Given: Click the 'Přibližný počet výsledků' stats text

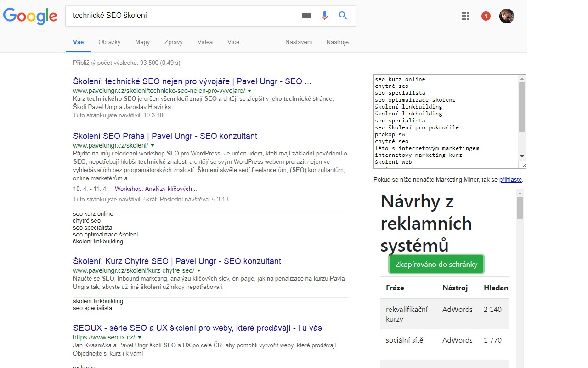Looking at the screenshot, I should tap(126, 63).
